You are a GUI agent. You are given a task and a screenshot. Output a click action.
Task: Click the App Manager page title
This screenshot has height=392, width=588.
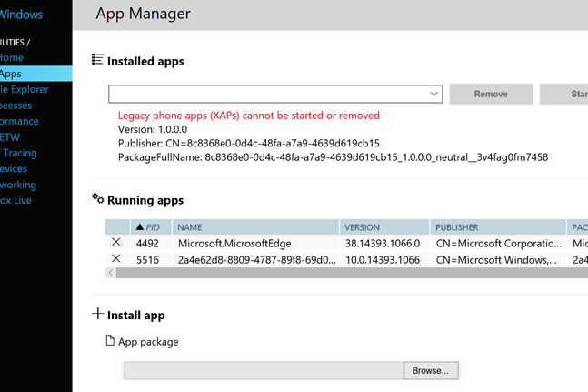pyautogui.click(x=144, y=14)
